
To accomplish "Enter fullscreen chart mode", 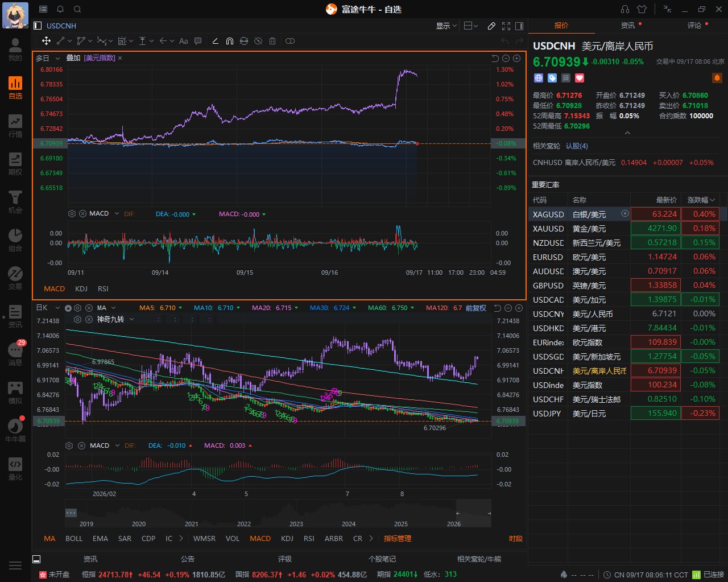I will coord(506,26).
